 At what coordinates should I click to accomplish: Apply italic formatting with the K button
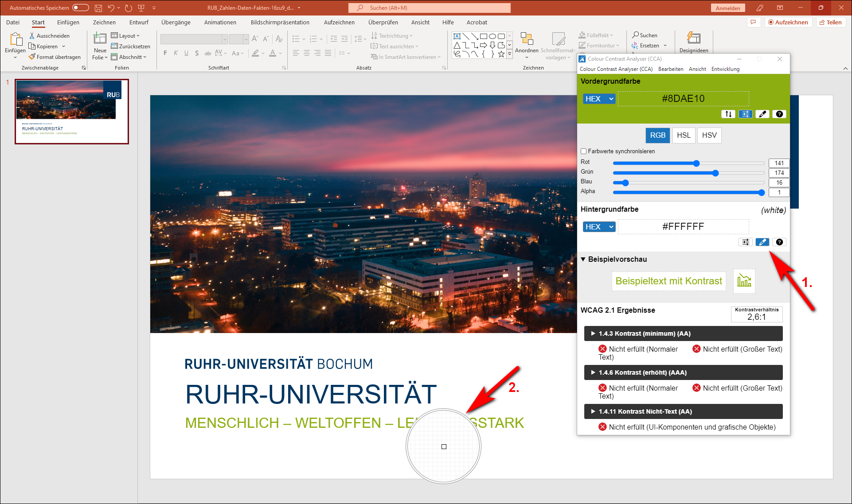tap(176, 53)
